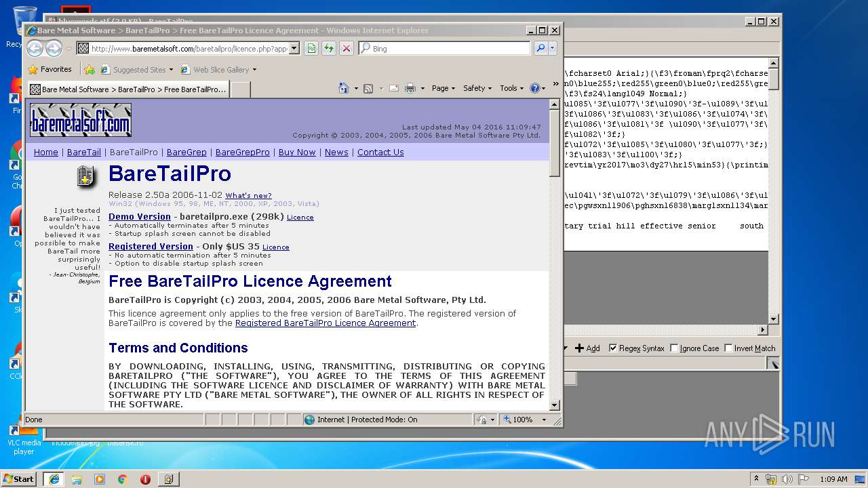
Task: Toggle Regex Syntax checkbox
Action: click(613, 348)
